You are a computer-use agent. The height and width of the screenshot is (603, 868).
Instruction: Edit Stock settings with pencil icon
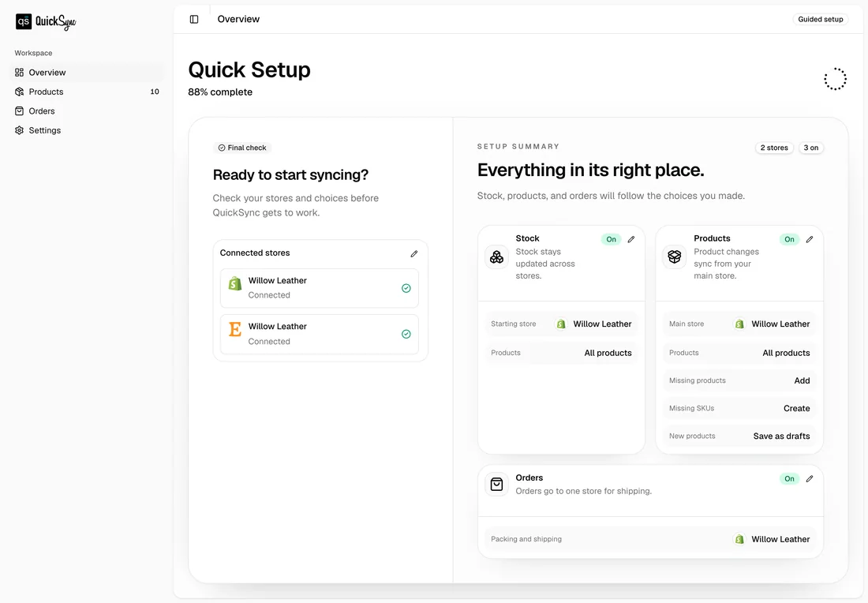(631, 239)
